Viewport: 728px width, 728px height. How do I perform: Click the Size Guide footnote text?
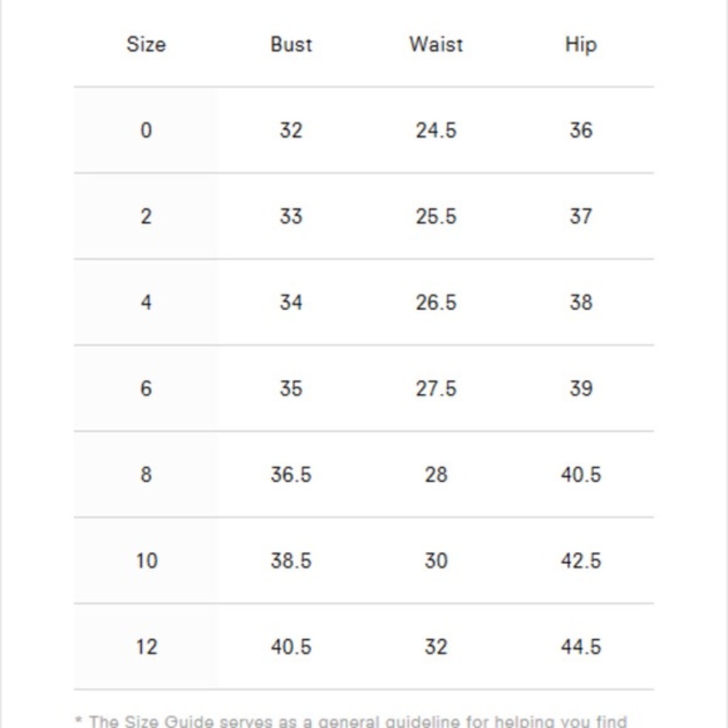(x=351, y=721)
